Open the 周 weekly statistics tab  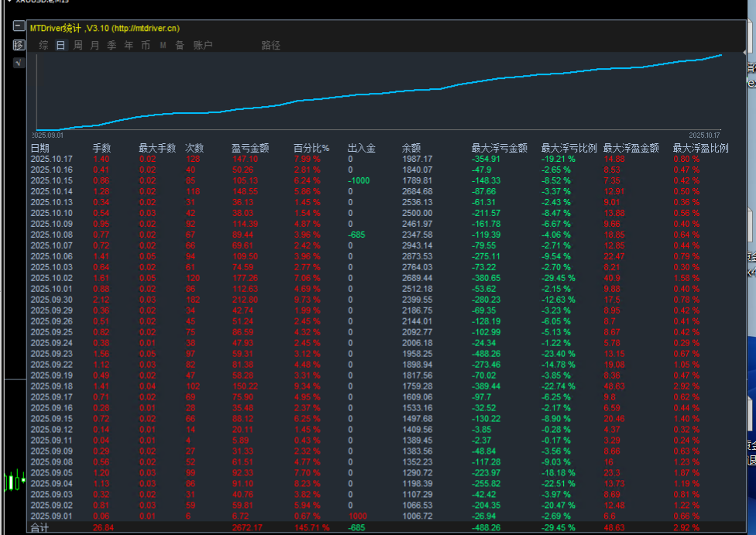(x=77, y=46)
